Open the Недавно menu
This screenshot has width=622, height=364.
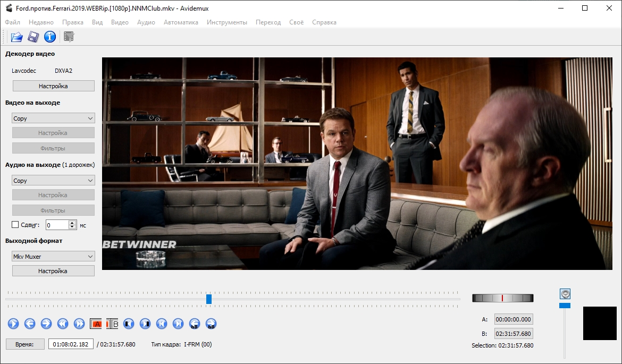point(41,22)
